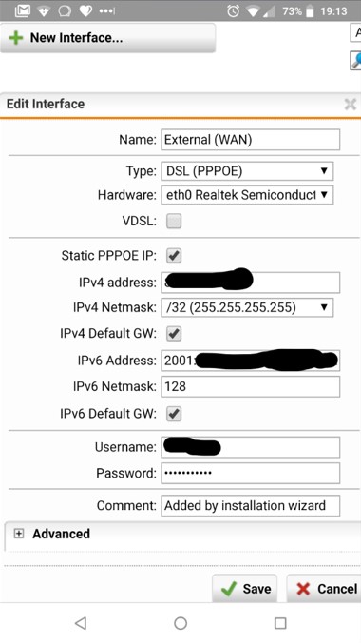Toggle the IPv6 Default GW checkbox
Viewport: 361px width, 644px height.
174,413
